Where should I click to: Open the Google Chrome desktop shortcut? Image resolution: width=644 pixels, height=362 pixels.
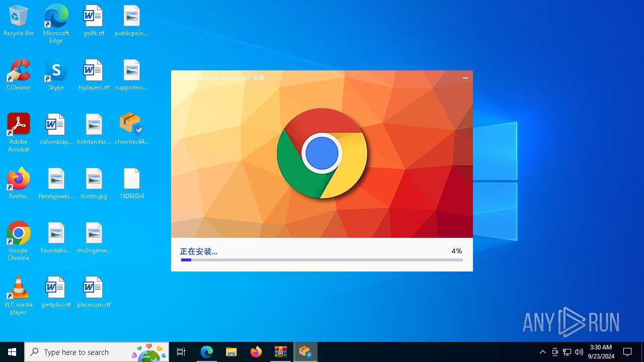click(19, 241)
